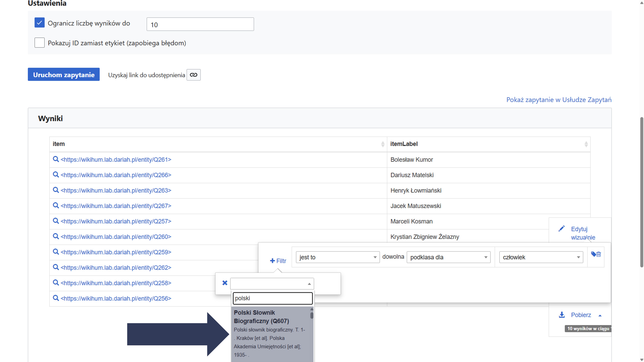Uncheck Ogranicz liczbę wyników do checkbox

coord(40,23)
